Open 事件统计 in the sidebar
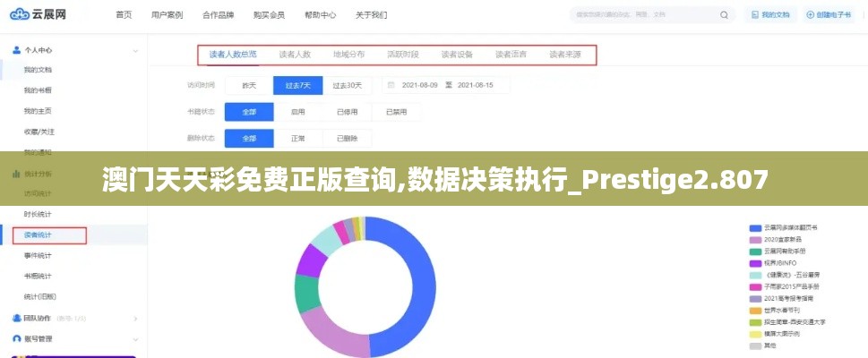This screenshot has width=868, height=358. [x=38, y=256]
